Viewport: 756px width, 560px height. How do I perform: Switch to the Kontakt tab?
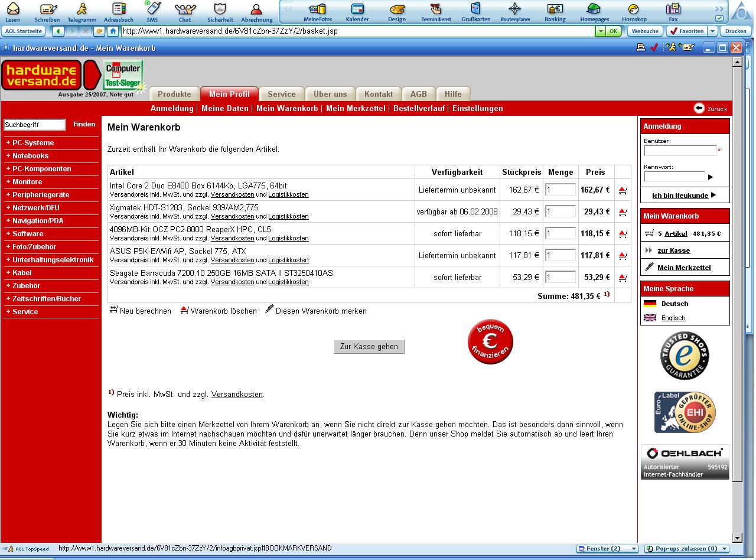click(x=379, y=94)
